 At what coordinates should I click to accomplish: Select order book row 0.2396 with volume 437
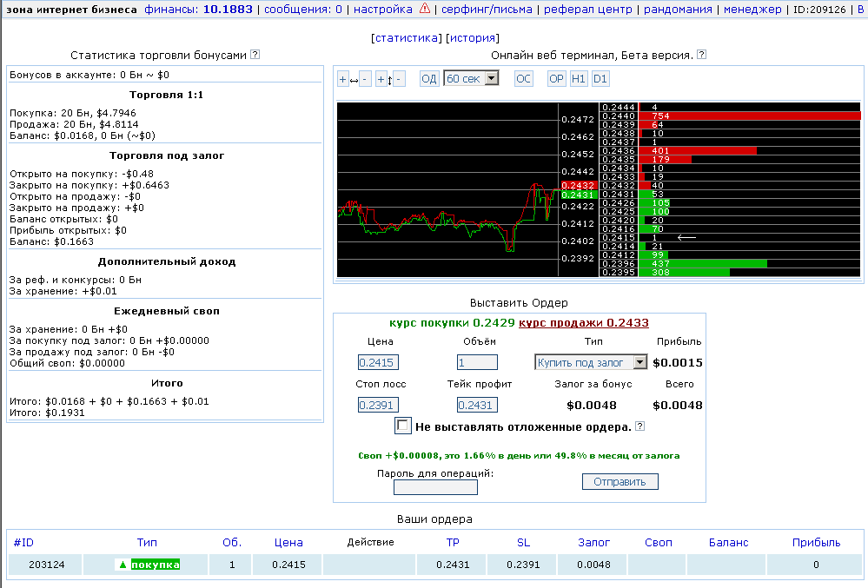click(730, 264)
